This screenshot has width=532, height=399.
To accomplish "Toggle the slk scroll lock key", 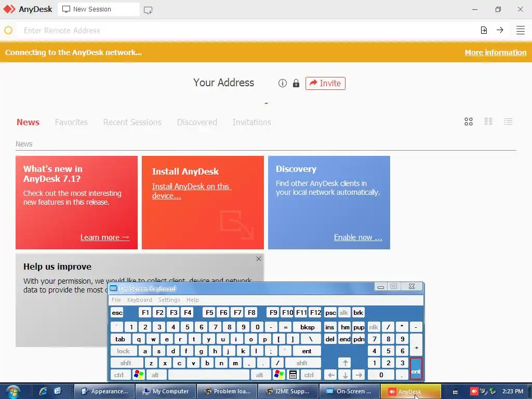I will (x=344, y=313).
